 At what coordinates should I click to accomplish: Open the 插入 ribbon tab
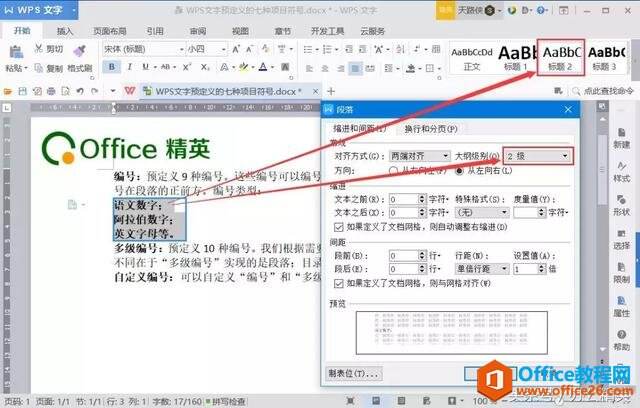[x=65, y=31]
